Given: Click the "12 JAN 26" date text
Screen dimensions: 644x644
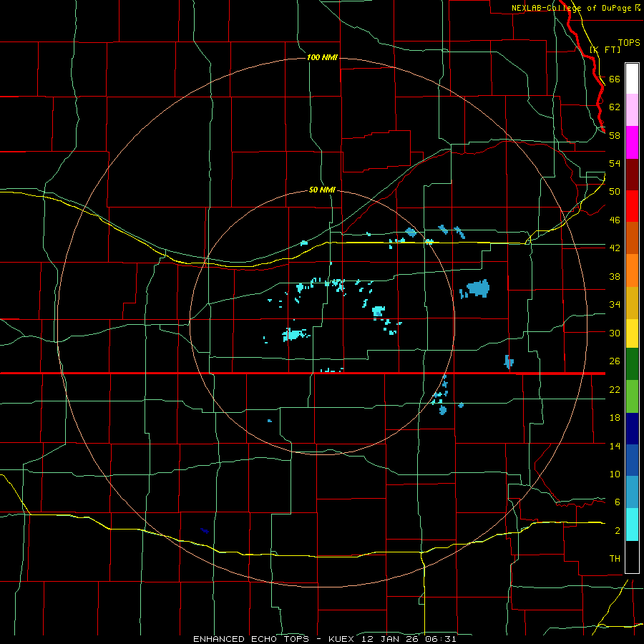Looking at the screenshot, I should click(391, 639).
